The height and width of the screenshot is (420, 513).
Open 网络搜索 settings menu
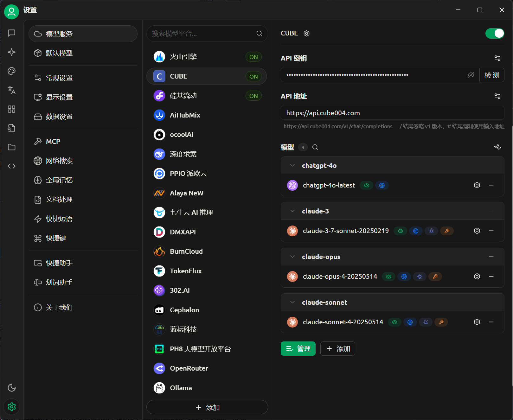83,161
